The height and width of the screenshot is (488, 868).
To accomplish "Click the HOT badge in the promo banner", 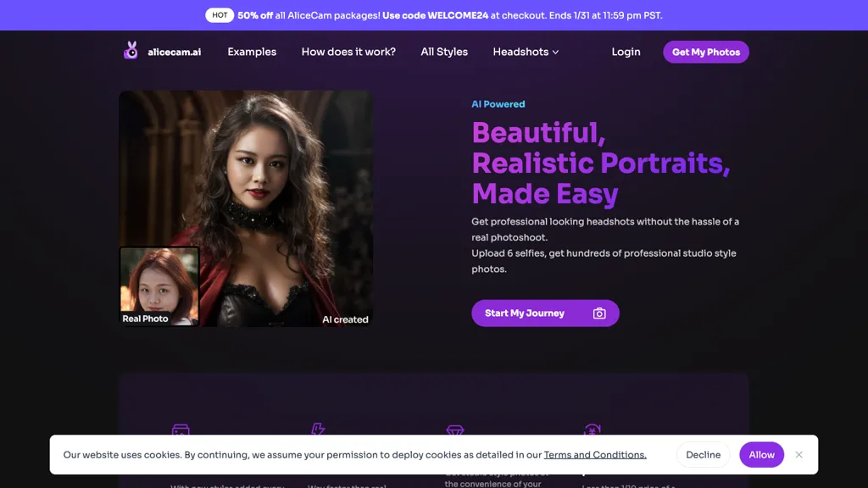I will (x=220, y=14).
